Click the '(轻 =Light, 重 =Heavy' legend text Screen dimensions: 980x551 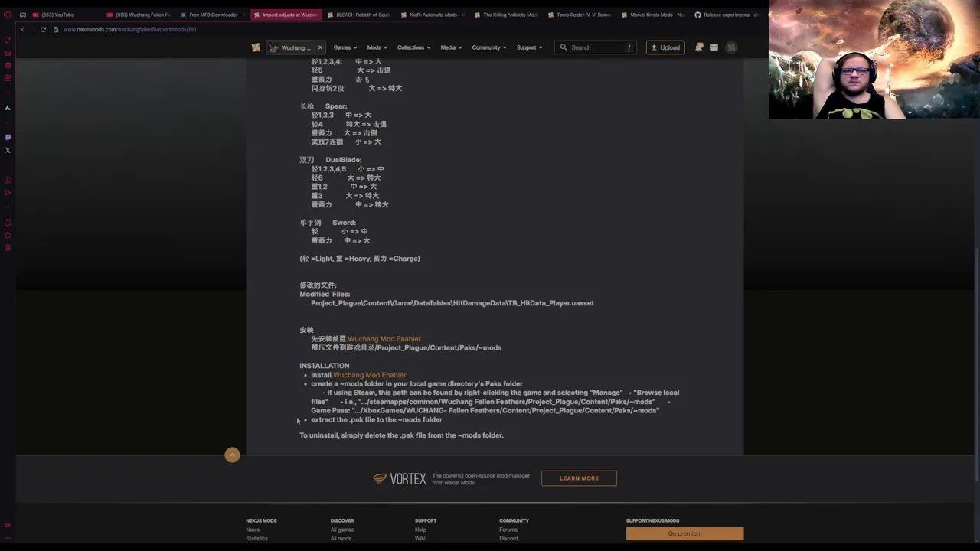point(360,259)
